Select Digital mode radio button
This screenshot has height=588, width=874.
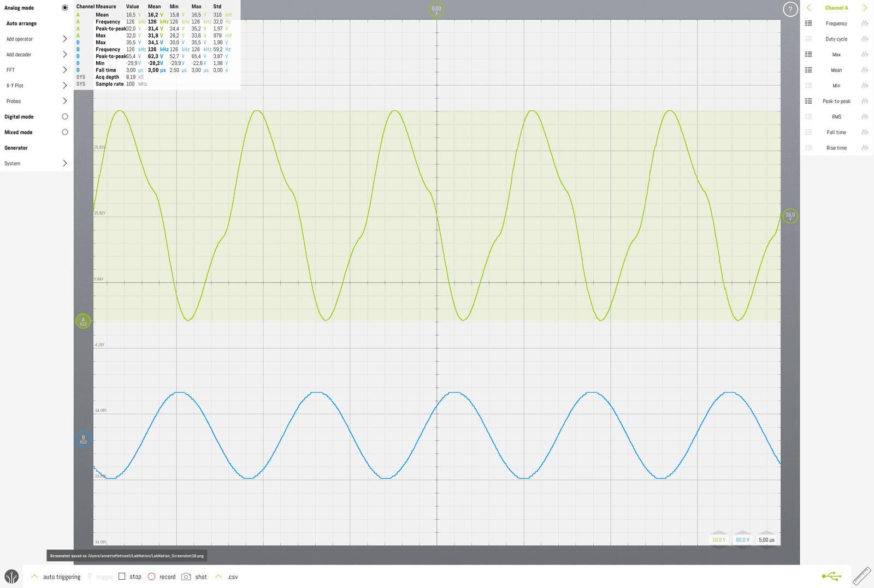pyautogui.click(x=65, y=117)
